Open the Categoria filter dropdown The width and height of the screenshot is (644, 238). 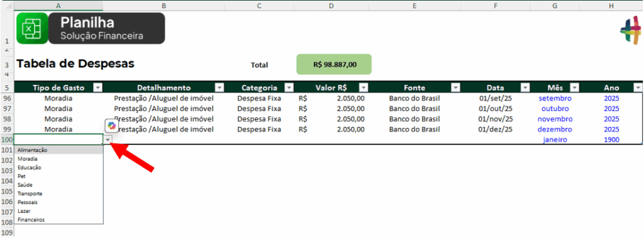289,88
